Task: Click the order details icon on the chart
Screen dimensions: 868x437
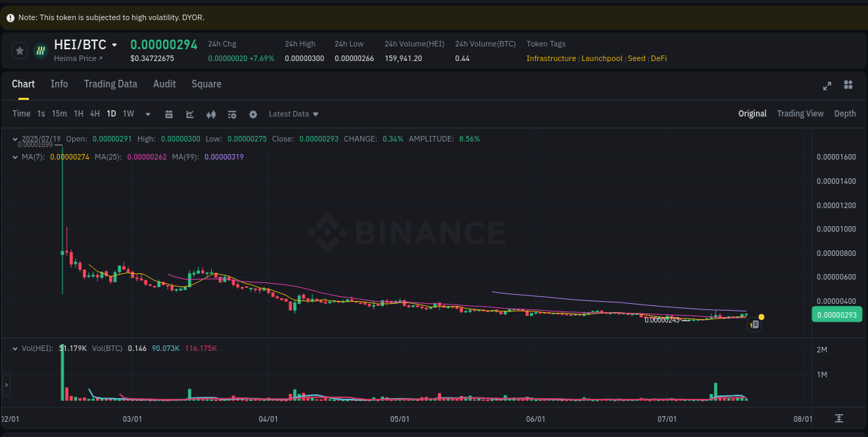Action: (754, 324)
